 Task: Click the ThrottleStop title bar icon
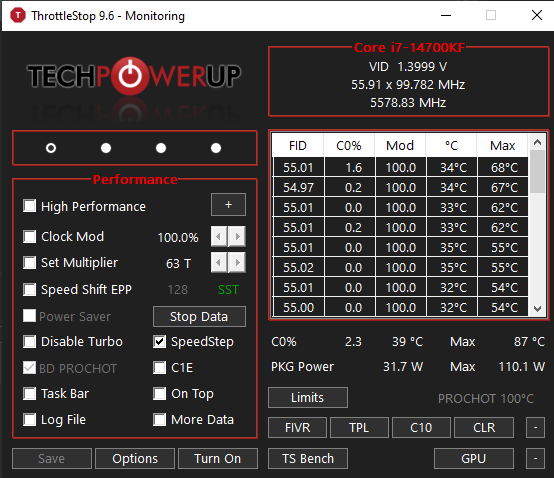[18, 16]
